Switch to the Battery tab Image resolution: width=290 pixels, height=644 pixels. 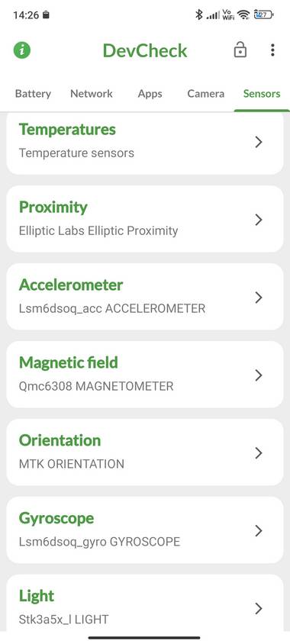33,94
